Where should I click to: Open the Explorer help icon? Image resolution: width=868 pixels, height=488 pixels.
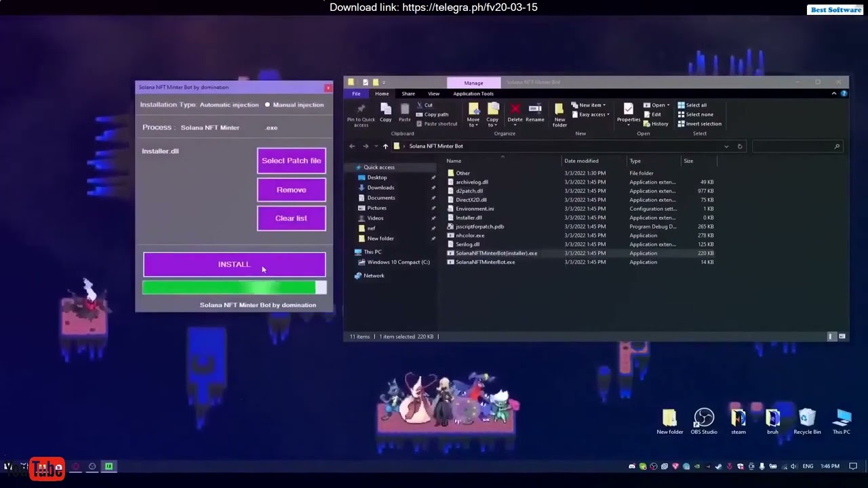pos(844,94)
